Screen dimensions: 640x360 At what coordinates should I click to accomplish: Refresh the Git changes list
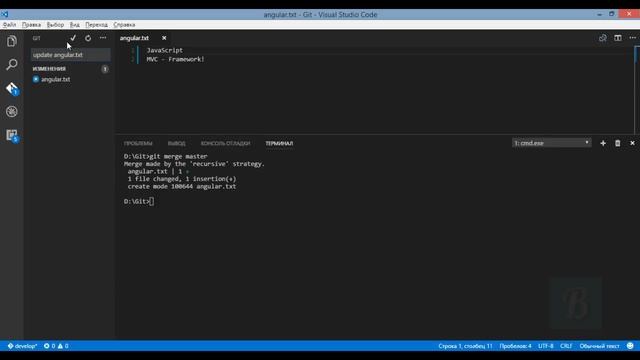(x=88, y=38)
